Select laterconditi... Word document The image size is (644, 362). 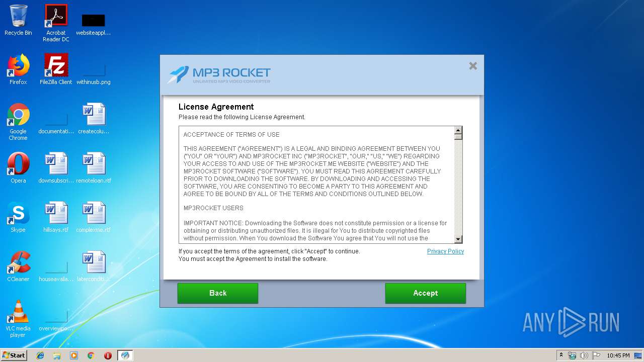(94, 266)
